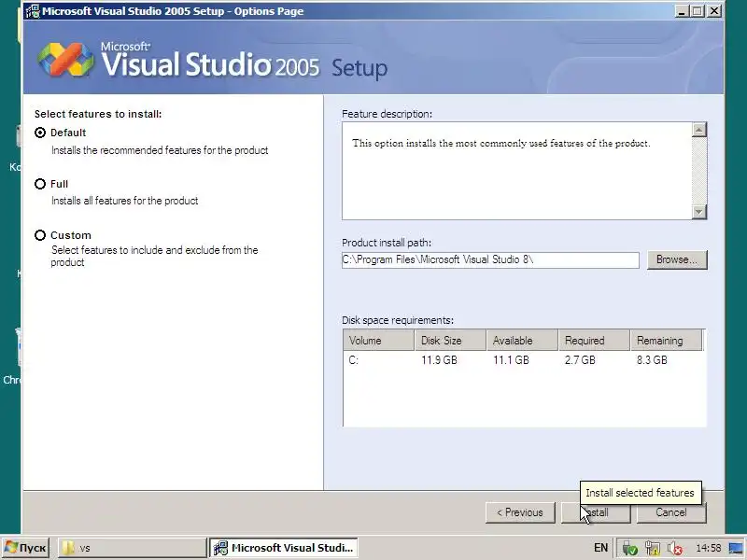Cancel the Visual Studio setup
747x560 pixels.
click(x=671, y=512)
